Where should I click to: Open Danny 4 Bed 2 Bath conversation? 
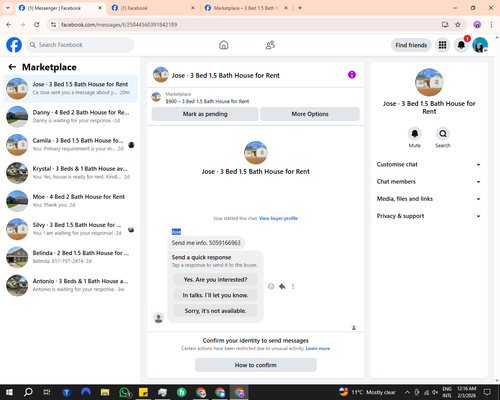click(70, 116)
